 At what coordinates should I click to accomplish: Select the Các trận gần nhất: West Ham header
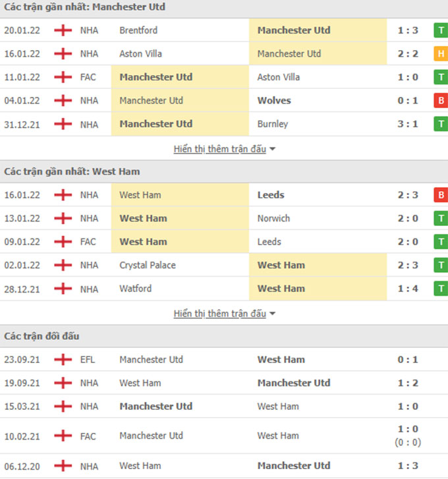[x=72, y=172]
